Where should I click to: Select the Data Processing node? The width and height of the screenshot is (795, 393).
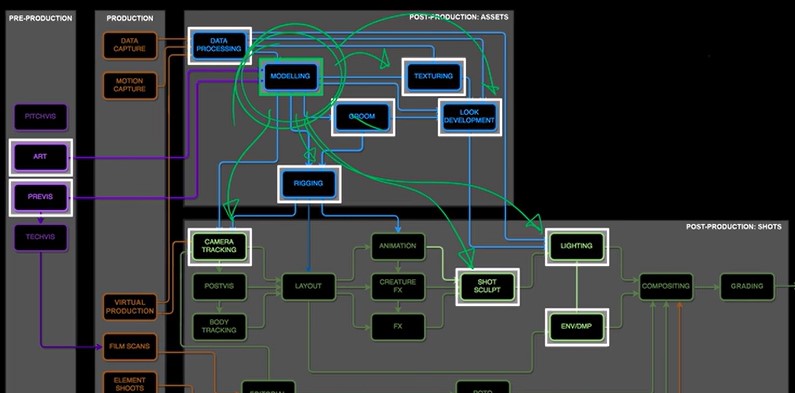(x=220, y=45)
